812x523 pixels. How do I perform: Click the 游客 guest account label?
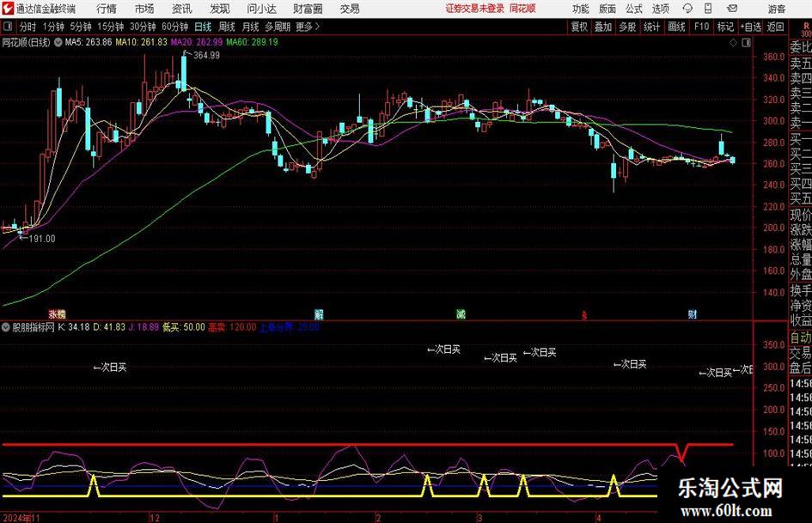(x=777, y=9)
